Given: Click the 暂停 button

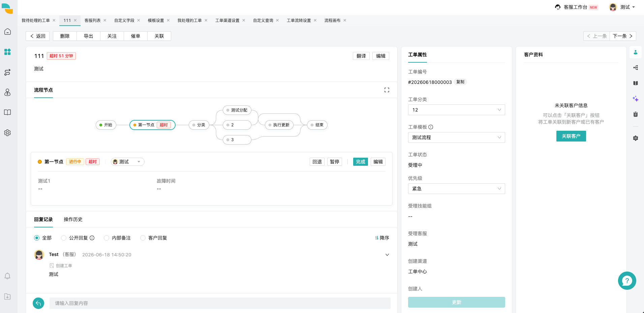Looking at the screenshot, I should [335, 162].
